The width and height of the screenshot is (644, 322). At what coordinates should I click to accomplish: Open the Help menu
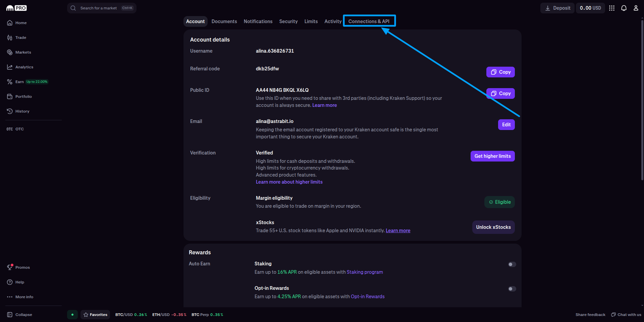tap(15, 282)
